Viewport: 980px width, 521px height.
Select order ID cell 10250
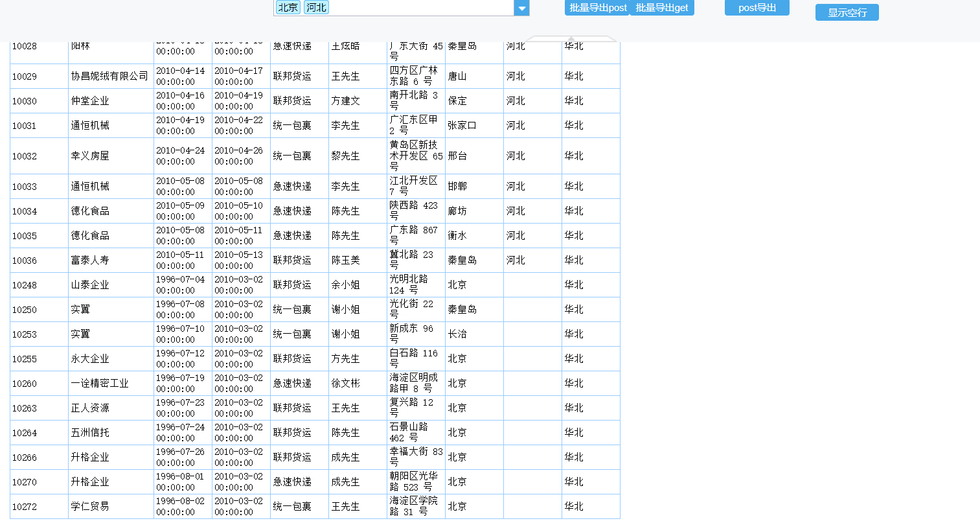[x=39, y=310]
